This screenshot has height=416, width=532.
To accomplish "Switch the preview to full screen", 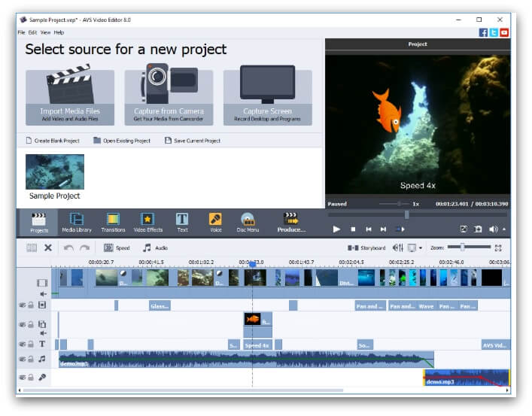I will (464, 229).
